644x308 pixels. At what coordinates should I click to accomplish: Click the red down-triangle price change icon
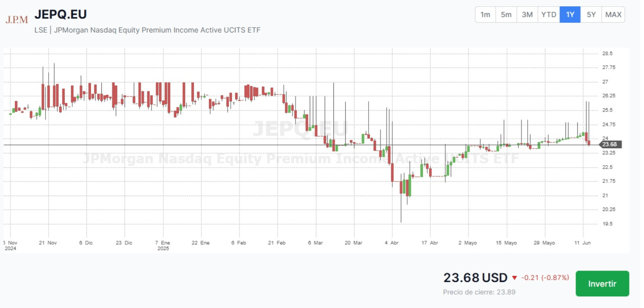pos(514,278)
